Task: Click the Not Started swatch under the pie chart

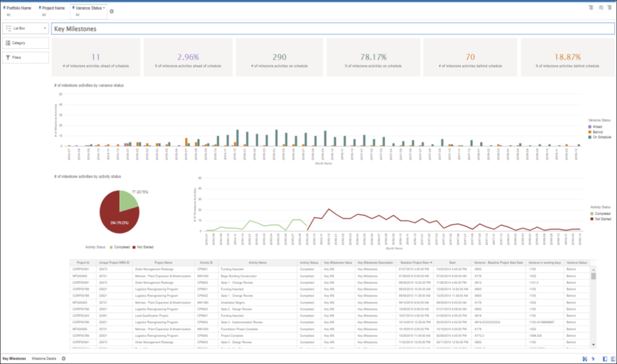Action: [x=134, y=247]
